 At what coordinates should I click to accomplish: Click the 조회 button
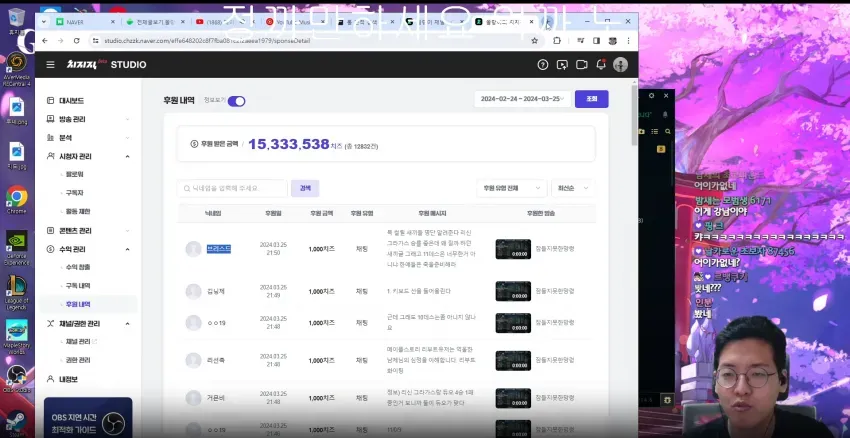(x=591, y=99)
